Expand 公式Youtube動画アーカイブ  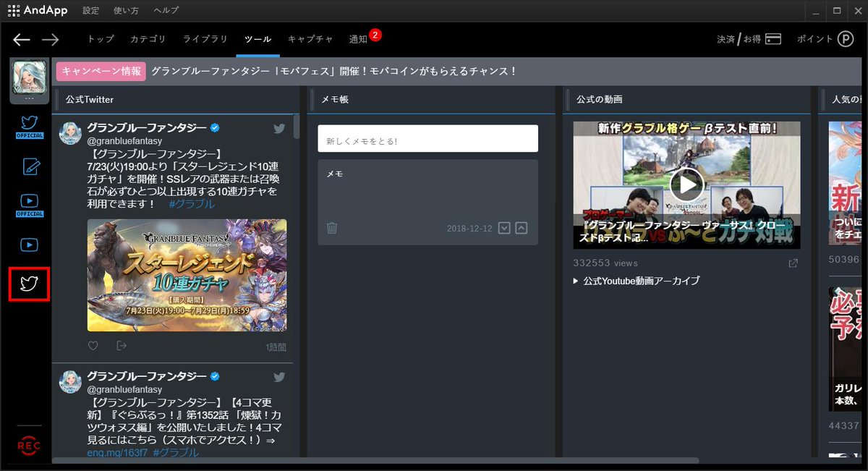point(637,281)
